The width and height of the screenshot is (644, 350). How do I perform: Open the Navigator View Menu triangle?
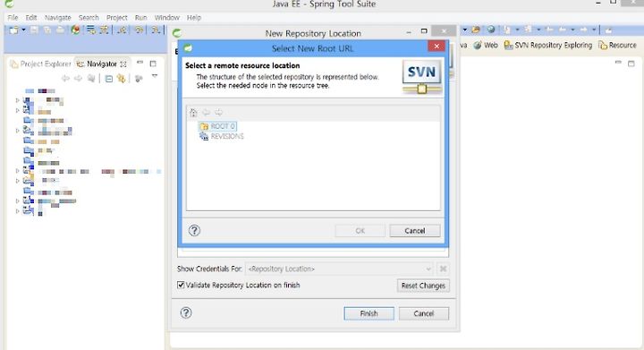155,76
